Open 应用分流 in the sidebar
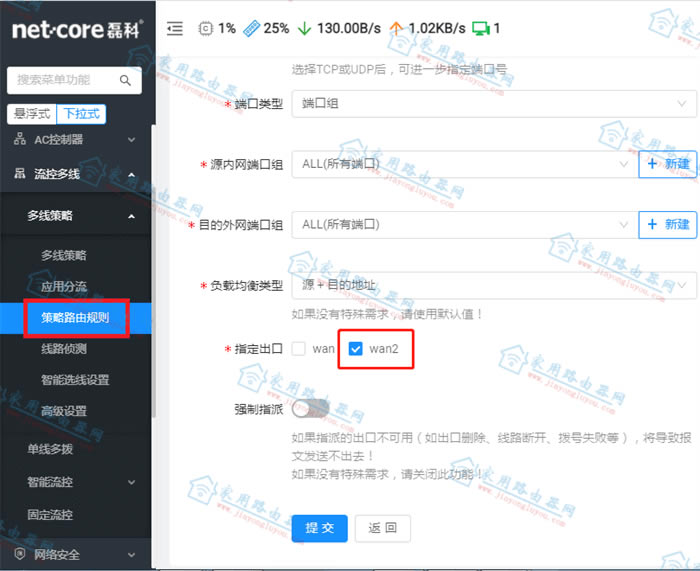Screen dimensions: 700x571 tap(64, 287)
